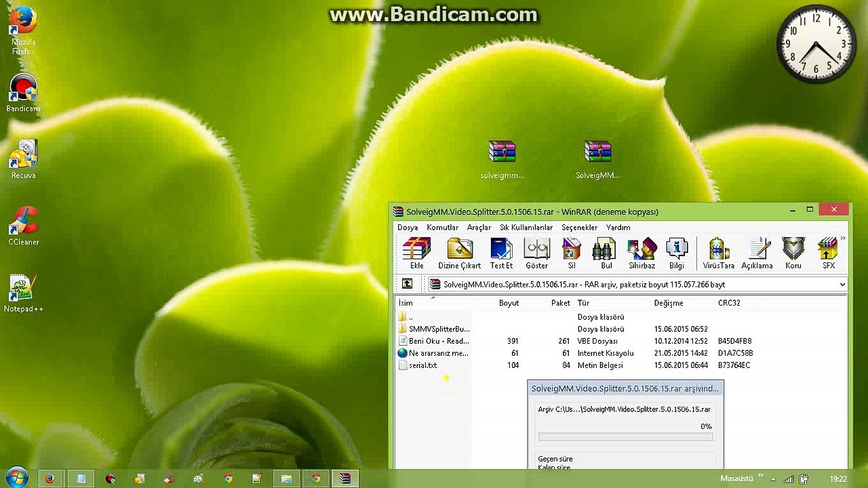Open Firefox from the taskbar
The image size is (868, 488).
[50, 479]
